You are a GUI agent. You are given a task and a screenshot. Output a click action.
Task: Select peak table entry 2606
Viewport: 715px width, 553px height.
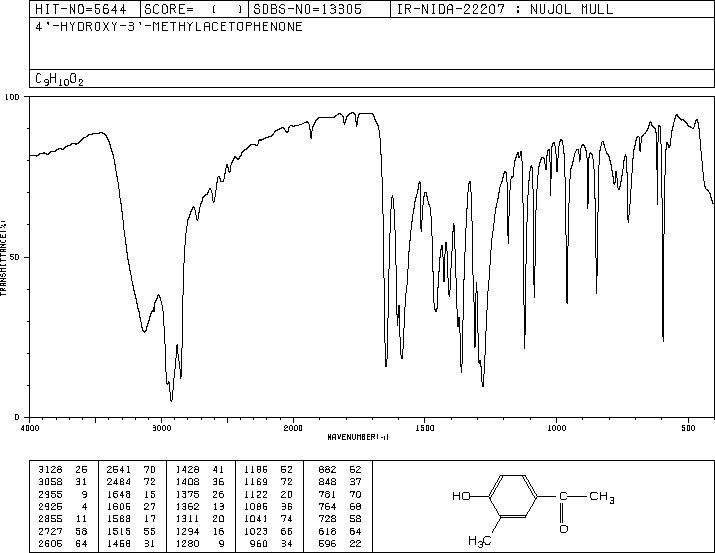coord(50,543)
